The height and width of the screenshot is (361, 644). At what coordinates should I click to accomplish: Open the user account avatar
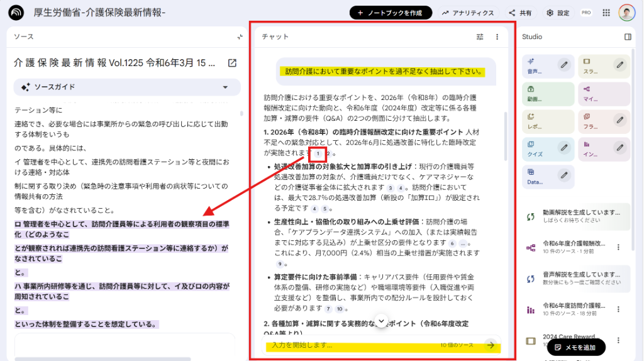point(627,13)
